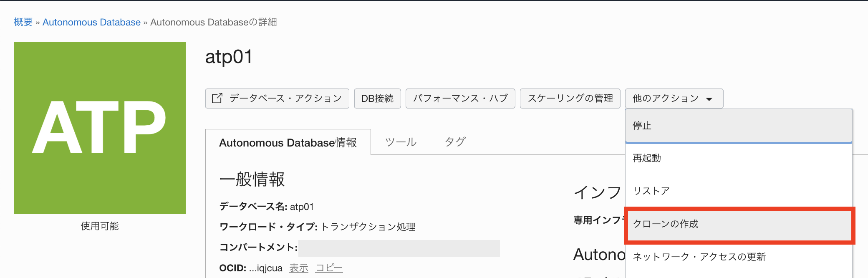Viewport: 868px width, 278px height.
Task: Open パフォーマンス・ハブ
Action: [x=460, y=98]
